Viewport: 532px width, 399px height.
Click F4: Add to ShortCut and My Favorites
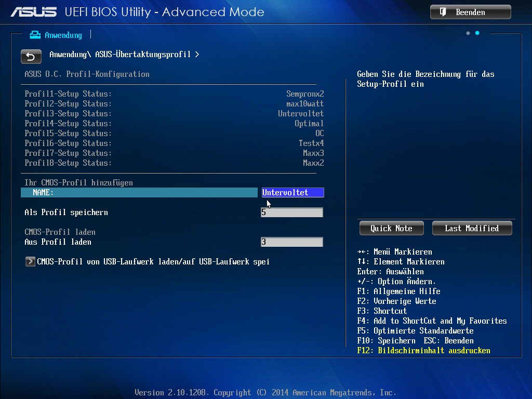point(432,321)
